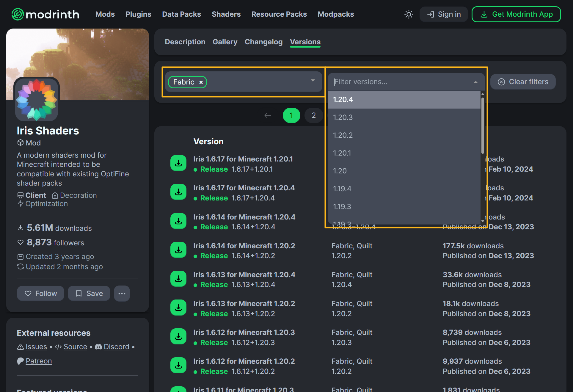The height and width of the screenshot is (392, 573).
Task: Click the version list scrollbar thumb
Action: [x=483, y=126]
